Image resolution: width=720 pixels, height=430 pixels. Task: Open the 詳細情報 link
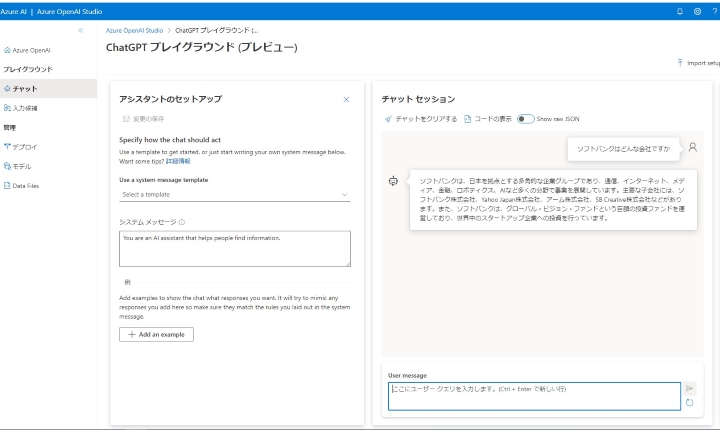178,160
